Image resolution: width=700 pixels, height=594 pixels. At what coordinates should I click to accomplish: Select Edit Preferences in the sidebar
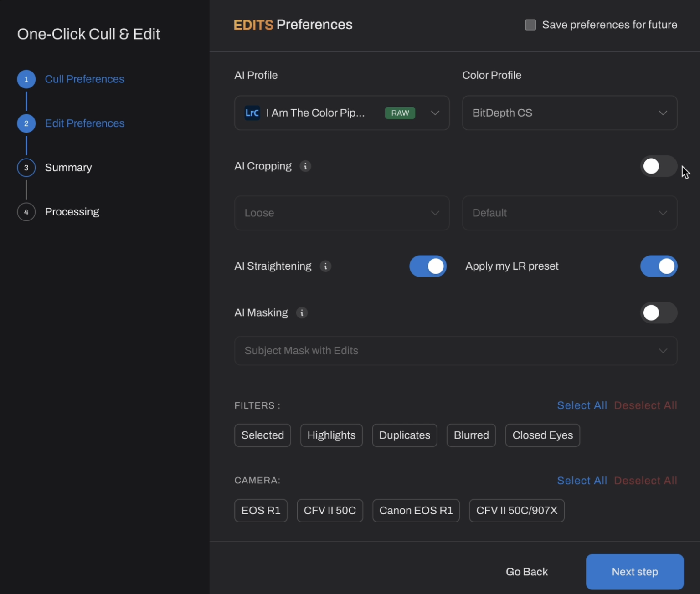coord(84,123)
